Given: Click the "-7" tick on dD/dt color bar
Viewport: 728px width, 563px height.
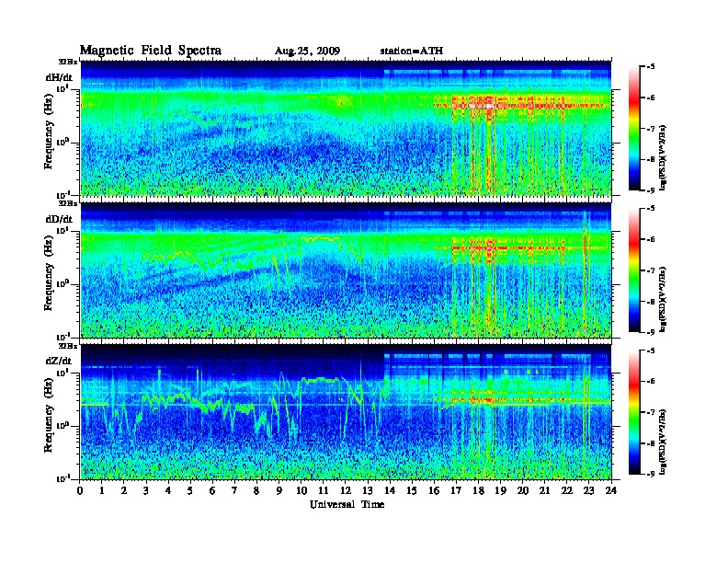Looking at the screenshot, I should 651,270.
